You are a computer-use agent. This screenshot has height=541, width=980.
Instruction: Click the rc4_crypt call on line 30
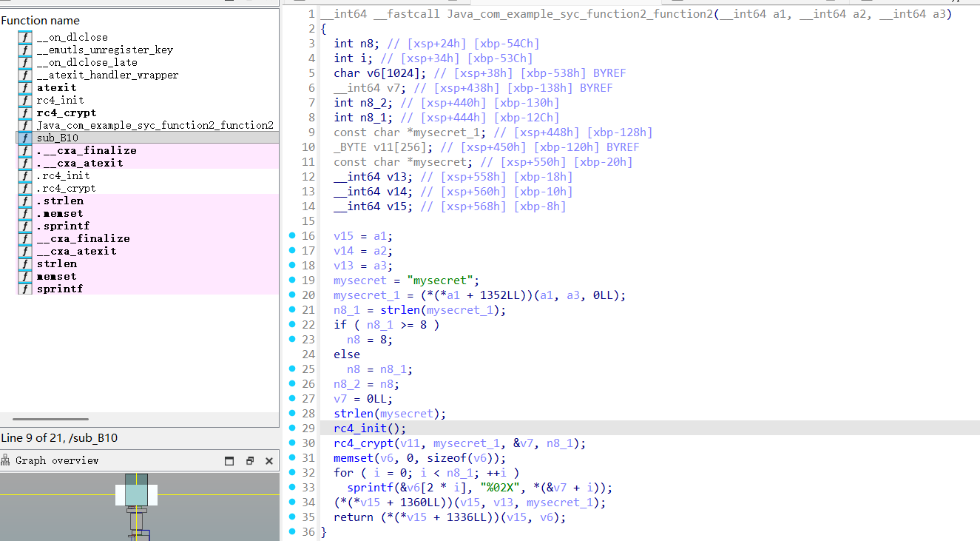point(364,443)
